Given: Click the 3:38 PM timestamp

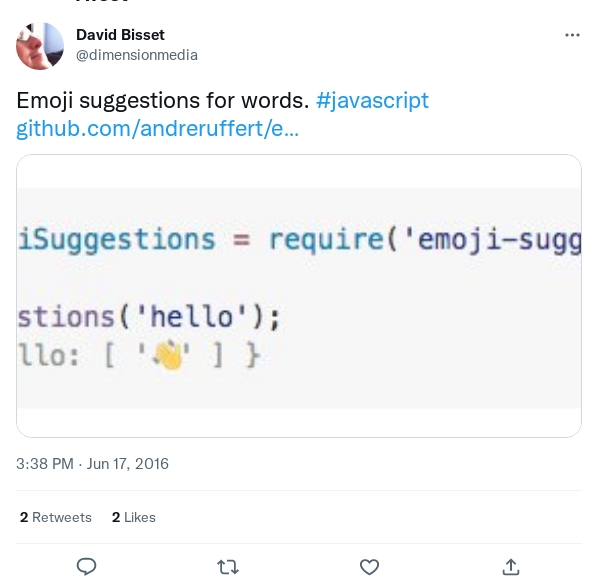Looking at the screenshot, I should coord(45,464).
